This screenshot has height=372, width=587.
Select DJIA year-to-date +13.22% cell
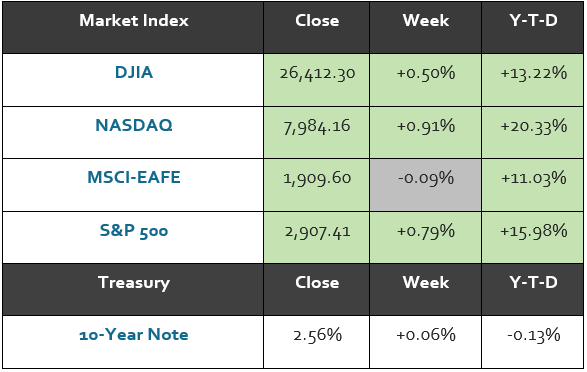coord(532,80)
